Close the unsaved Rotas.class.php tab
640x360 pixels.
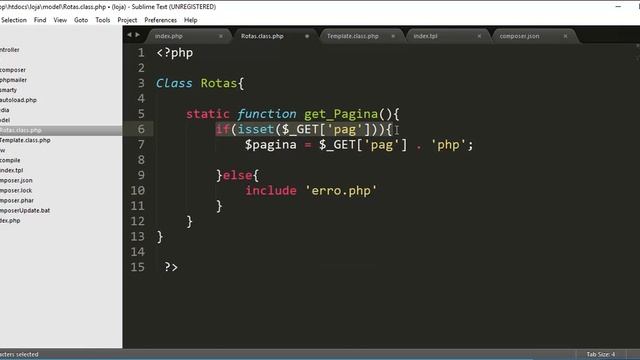pyautogui.click(x=307, y=36)
